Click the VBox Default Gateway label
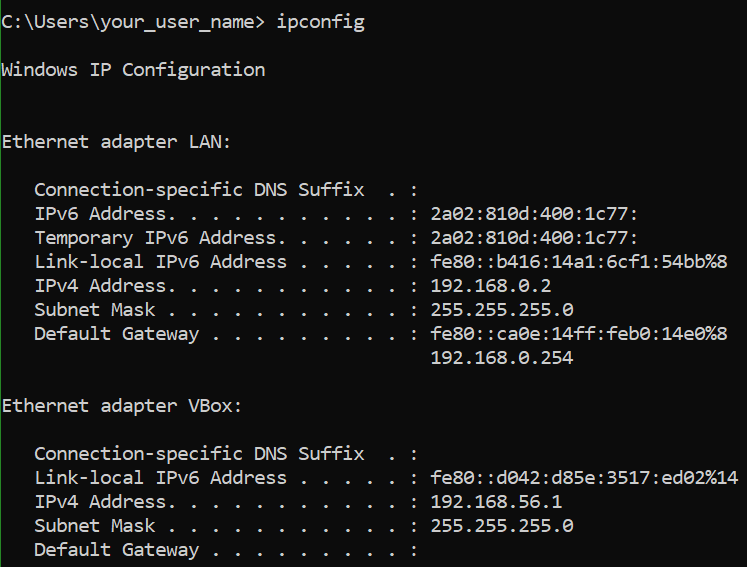The width and height of the screenshot is (747, 567). (x=117, y=550)
